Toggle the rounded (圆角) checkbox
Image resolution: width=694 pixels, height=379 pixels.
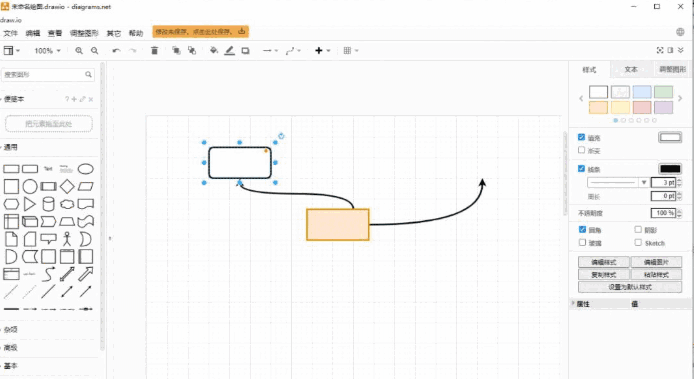[x=582, y=229]
